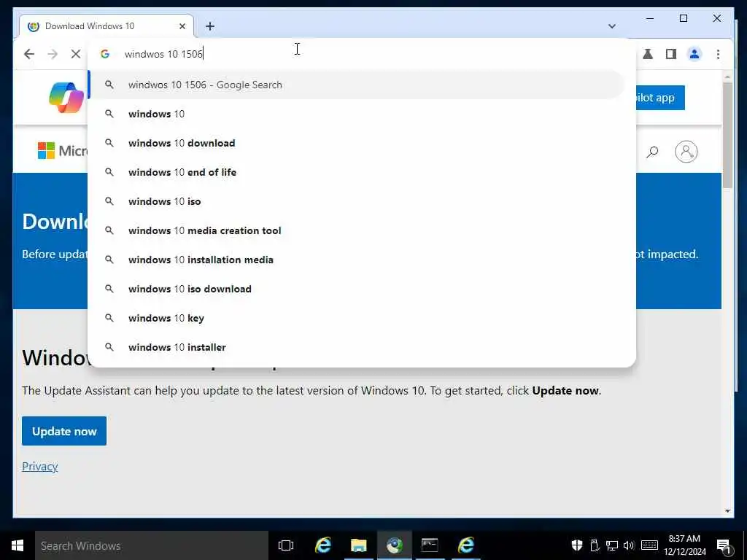Open the Action Center notifications icon
Viewport: 747px width, 560px height.
(724, 545)
